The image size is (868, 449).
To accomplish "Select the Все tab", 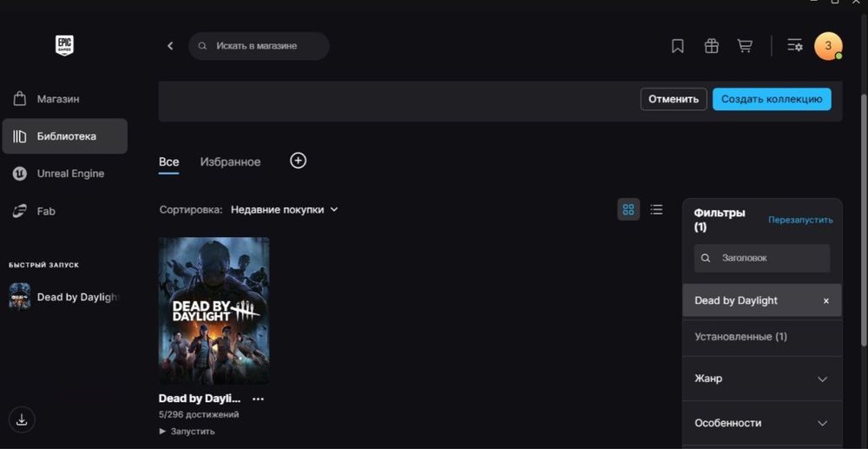I will (169, 162).
